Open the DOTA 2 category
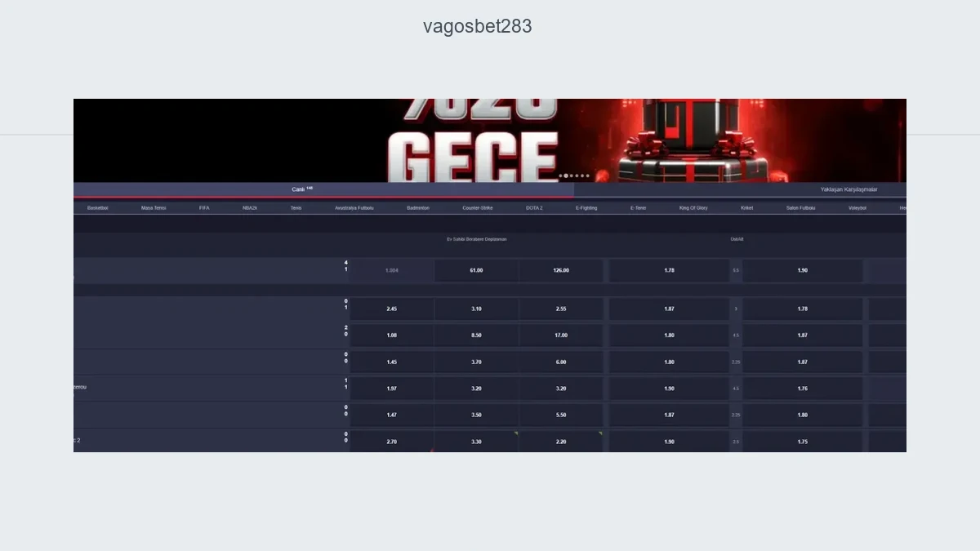 pyautogui.click(x=534, y=208)
